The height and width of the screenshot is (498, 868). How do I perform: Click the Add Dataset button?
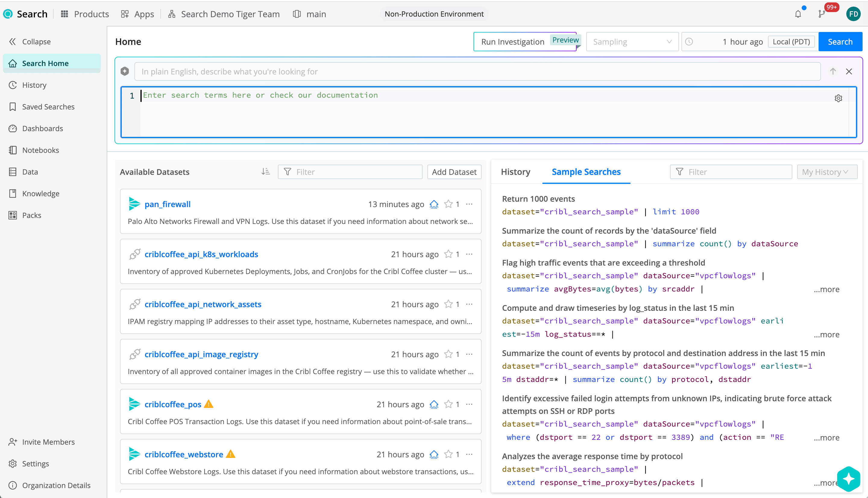[x=454, y=172]
